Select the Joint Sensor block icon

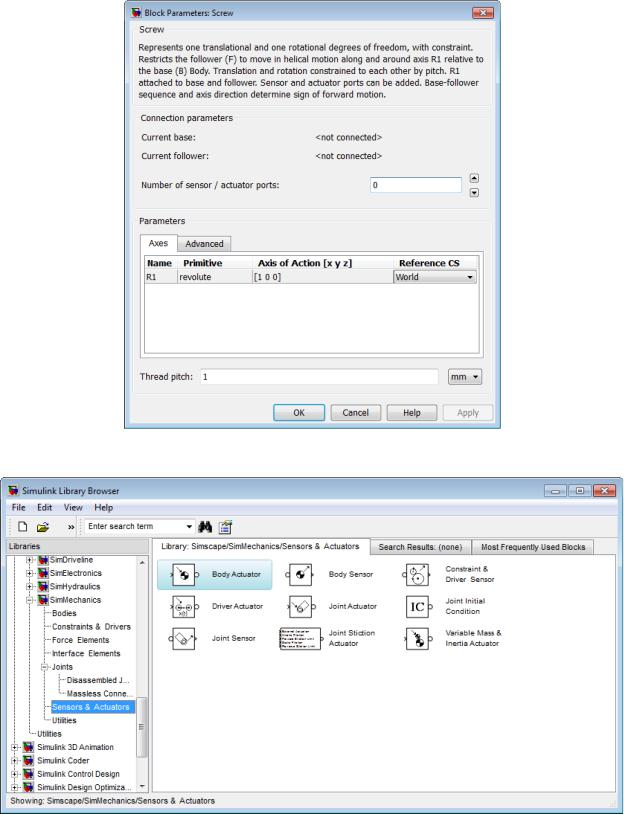(183, 639)
